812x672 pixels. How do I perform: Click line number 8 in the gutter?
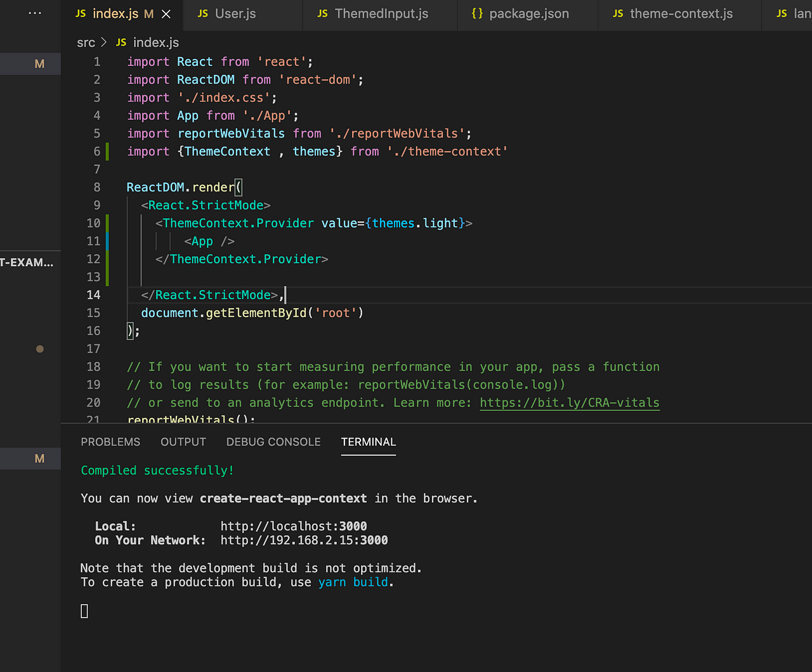point(97,187)
